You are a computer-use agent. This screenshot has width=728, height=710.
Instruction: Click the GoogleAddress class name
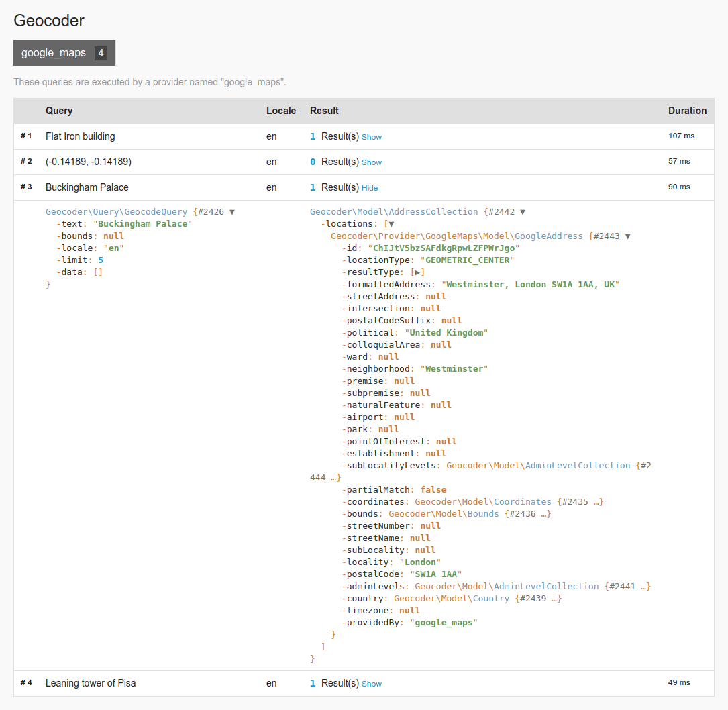tap(456, 236)
